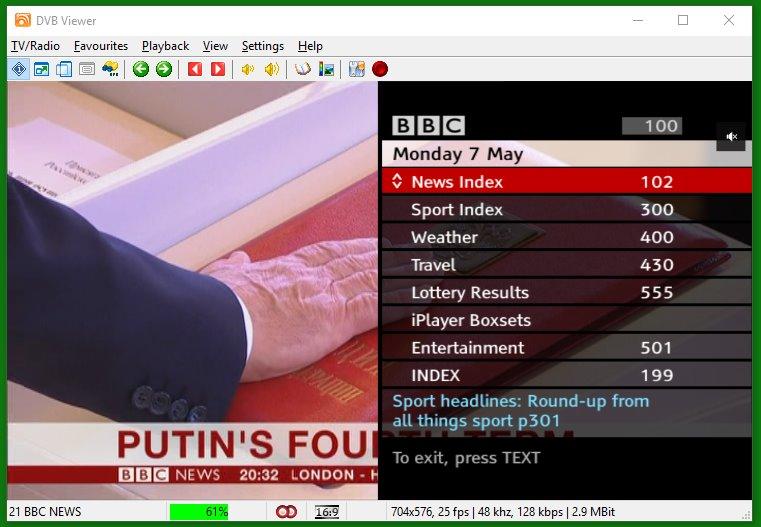Click the Monday 7 May date header
The height and width of the screenshot is (527, 761).
(458, 154)
